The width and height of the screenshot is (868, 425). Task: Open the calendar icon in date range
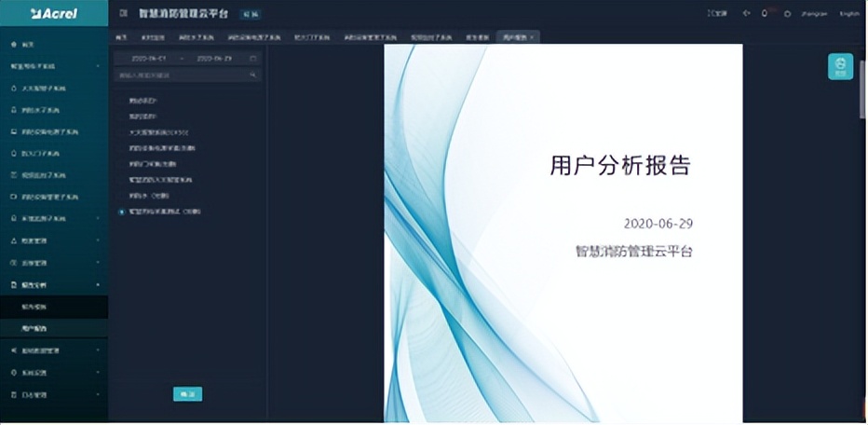point(253,58)
